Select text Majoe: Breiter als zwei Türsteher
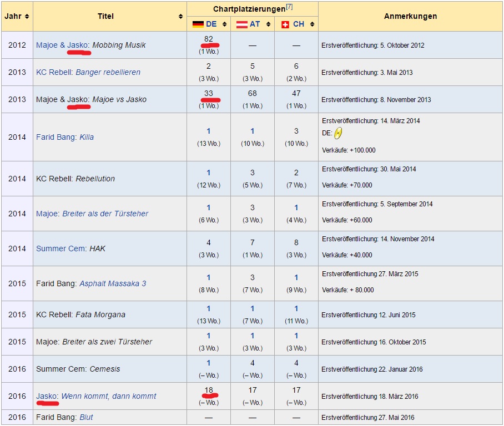504x426 pixels. [x=94, y=342]
